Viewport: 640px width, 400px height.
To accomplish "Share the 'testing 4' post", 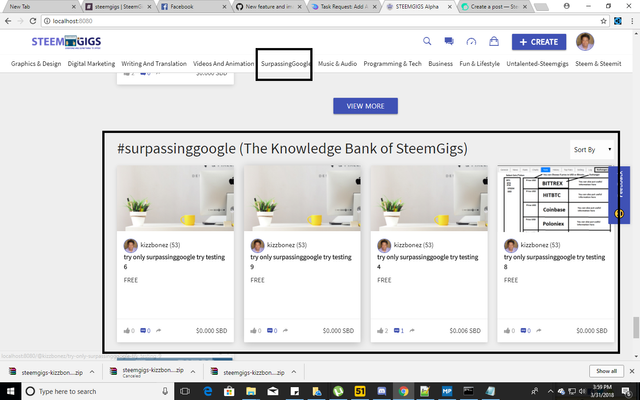I will (412, 331).
